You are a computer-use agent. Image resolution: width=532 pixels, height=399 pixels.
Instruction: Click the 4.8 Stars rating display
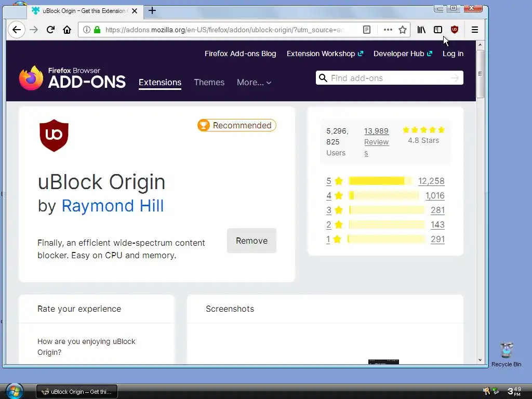423,135
